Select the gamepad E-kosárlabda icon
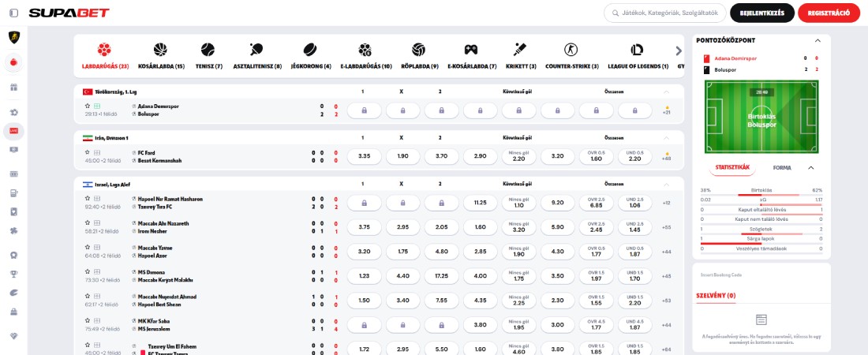 471,50
